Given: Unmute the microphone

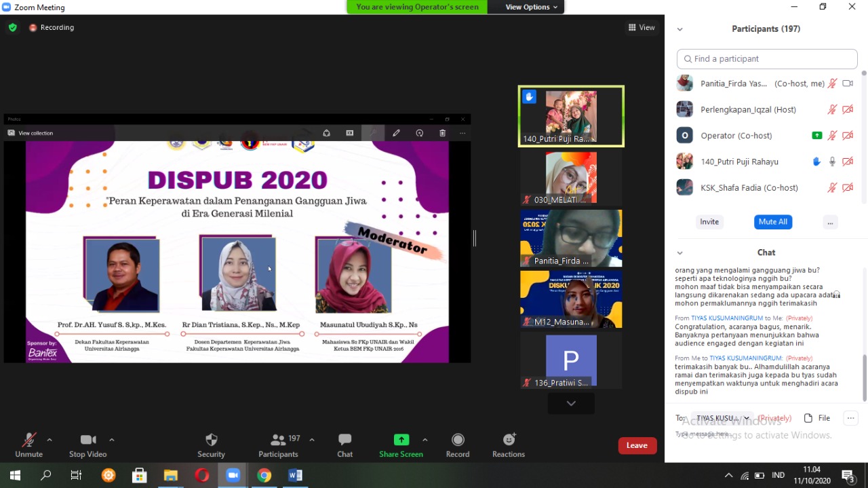Looking at the screenshot, I should [28, 440].
